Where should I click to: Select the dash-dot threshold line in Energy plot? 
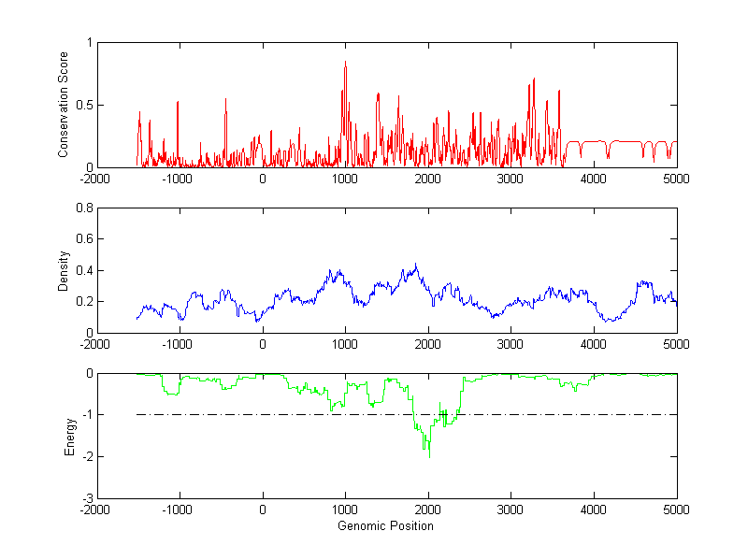(561, 414)
